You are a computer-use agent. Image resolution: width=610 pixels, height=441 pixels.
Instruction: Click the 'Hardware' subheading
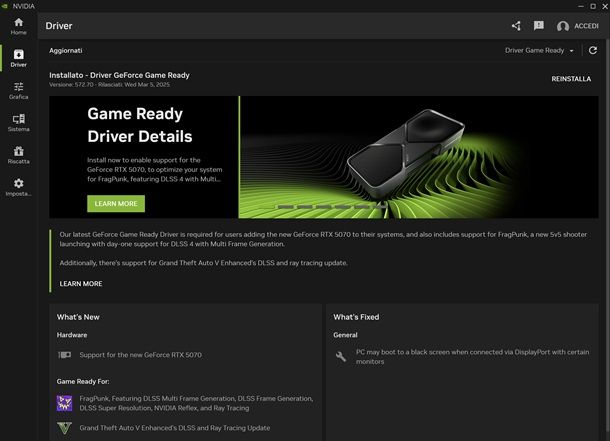[x=72, y=335]
